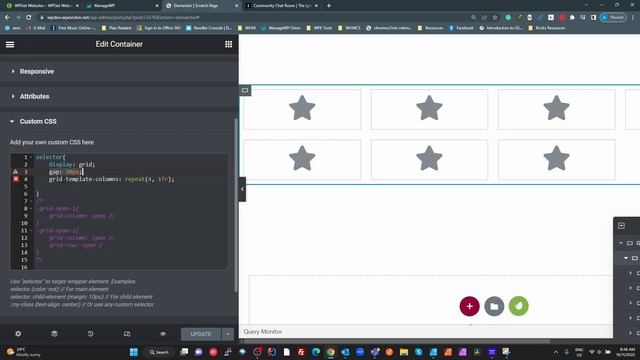Click the error icon on line 4
Viewport: 640px width, 360px height.
point(16,179)
